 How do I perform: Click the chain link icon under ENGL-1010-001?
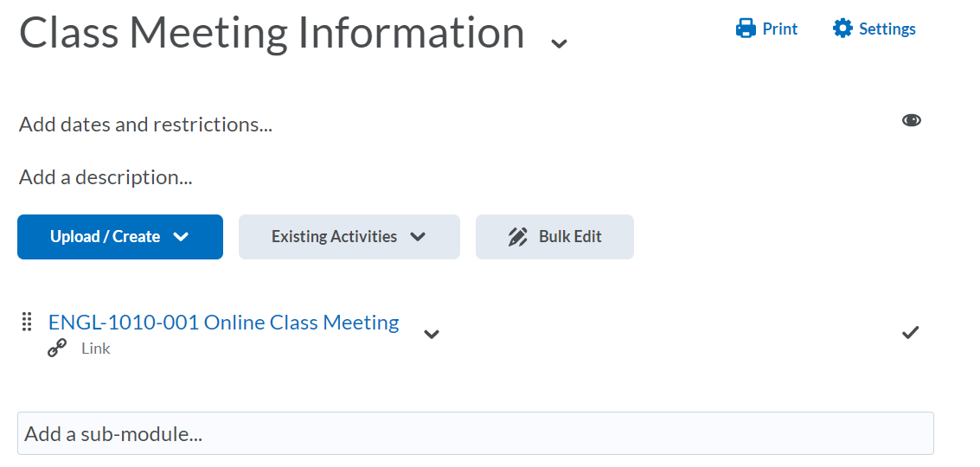coord(57,349)
